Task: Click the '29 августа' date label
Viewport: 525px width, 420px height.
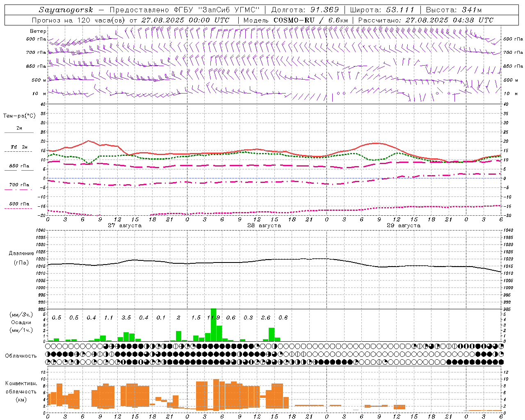Action: [404, 226]
